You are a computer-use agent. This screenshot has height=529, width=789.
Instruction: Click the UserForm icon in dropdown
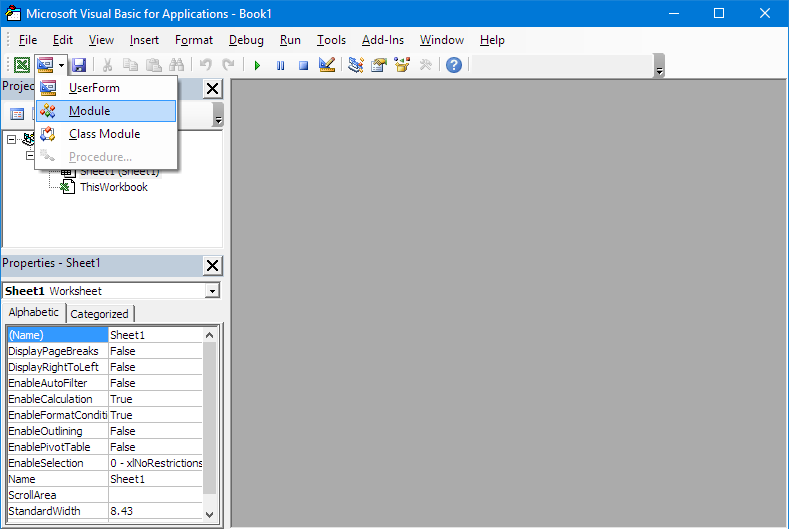[x=48, y=88]
